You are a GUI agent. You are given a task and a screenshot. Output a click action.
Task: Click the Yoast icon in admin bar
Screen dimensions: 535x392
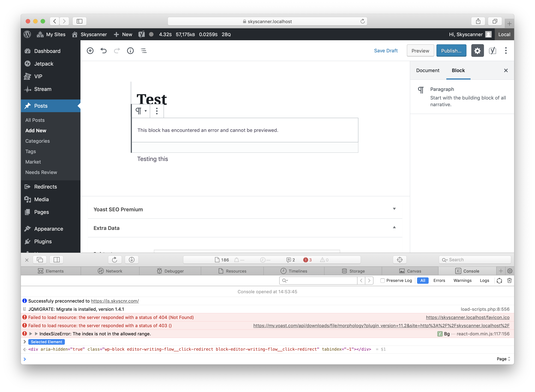click(141, 34)
